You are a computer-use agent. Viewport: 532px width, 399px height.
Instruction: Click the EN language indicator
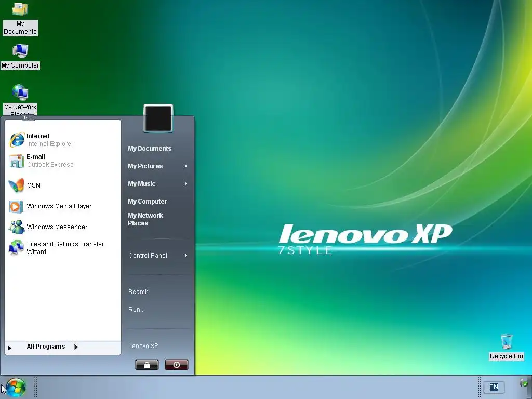494,387
